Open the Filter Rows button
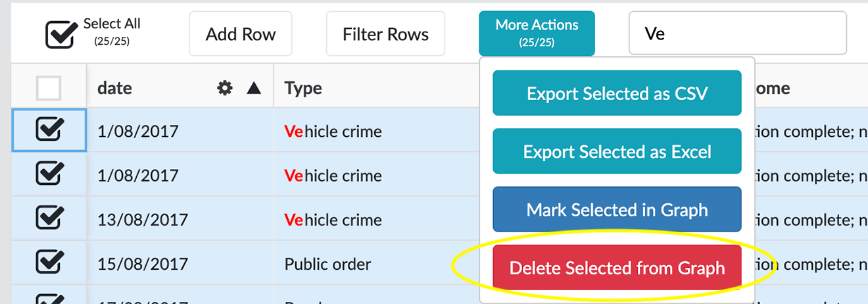Image resolution: width=868 pixels, height=304 pixels. click(x=385, y=34)
